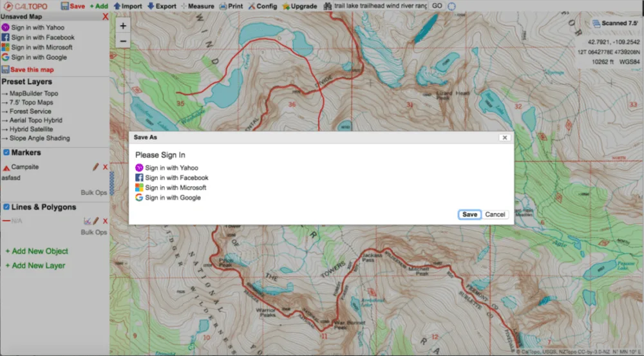This screenshot has width=644, height=356.
Task: Click the CalTopo logo
Action: tap(24, 6)
